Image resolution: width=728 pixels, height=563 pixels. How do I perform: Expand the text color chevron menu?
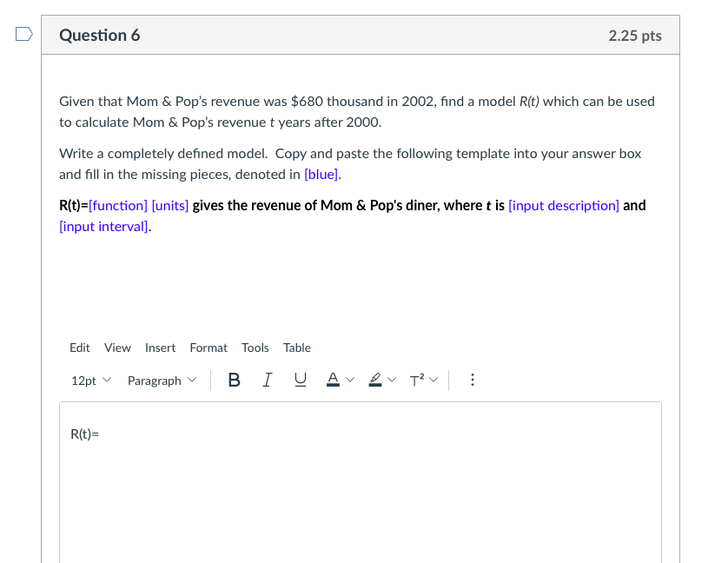point(351,380)
